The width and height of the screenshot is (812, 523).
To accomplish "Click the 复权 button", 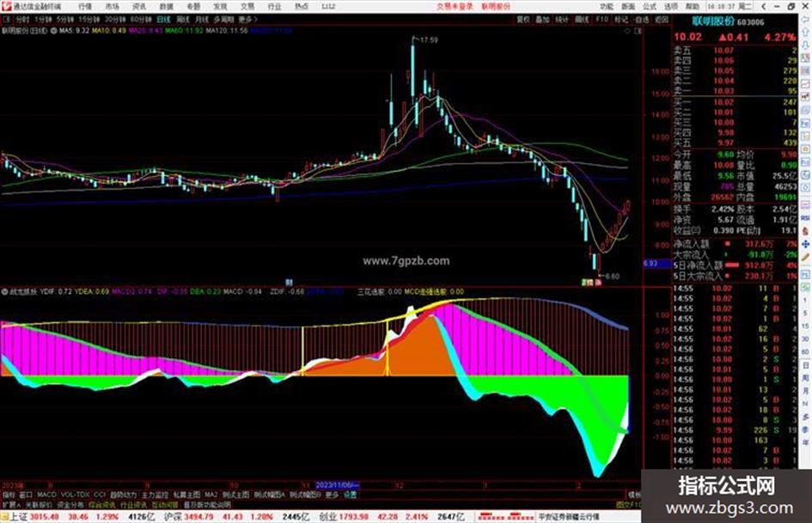I will pos(523,19).
